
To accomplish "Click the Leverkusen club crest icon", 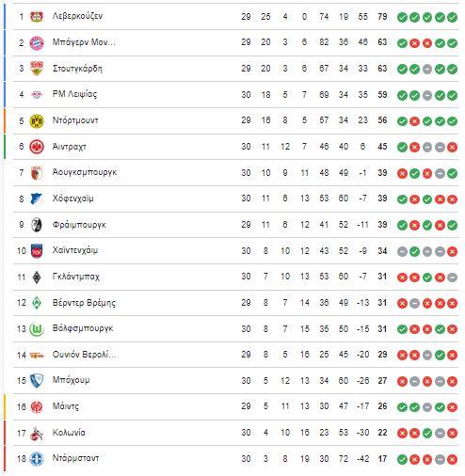I will (37, 16).
